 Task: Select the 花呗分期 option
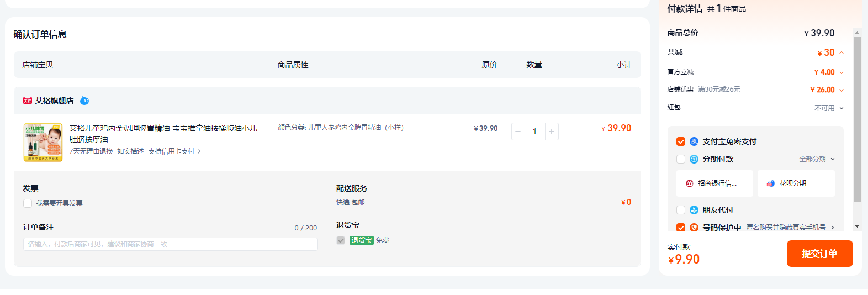[796, 183]
